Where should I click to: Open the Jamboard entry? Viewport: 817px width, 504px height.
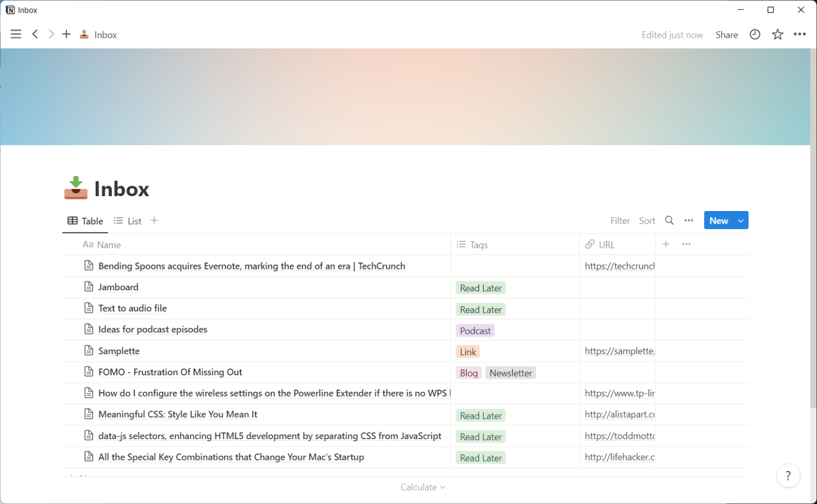point(118,287)
